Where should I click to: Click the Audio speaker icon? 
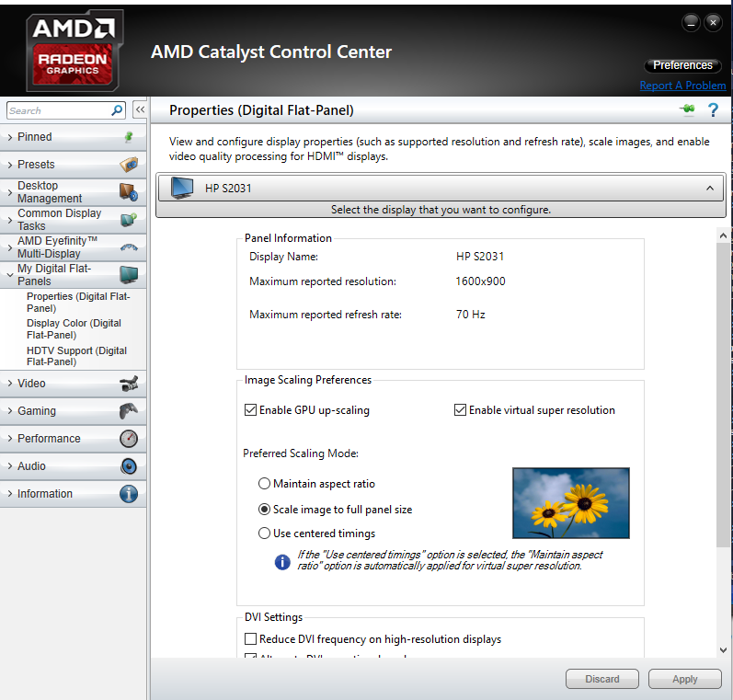(x=129, y=466)
